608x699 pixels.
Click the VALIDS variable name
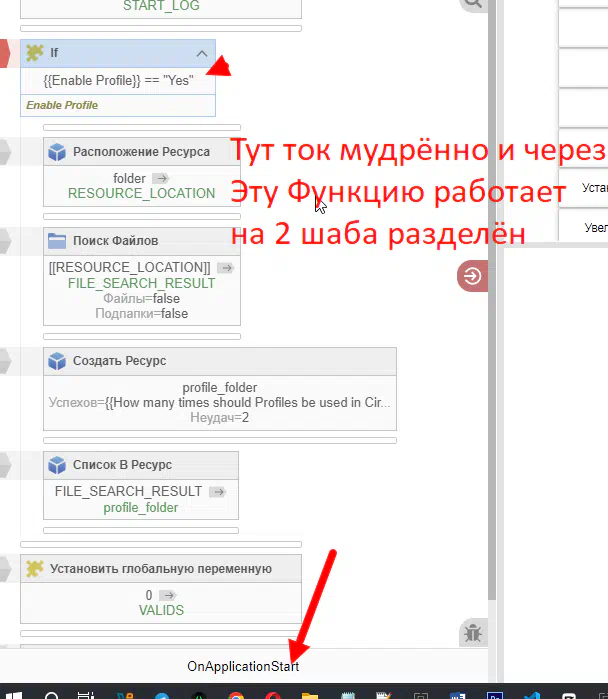[161, 610]
